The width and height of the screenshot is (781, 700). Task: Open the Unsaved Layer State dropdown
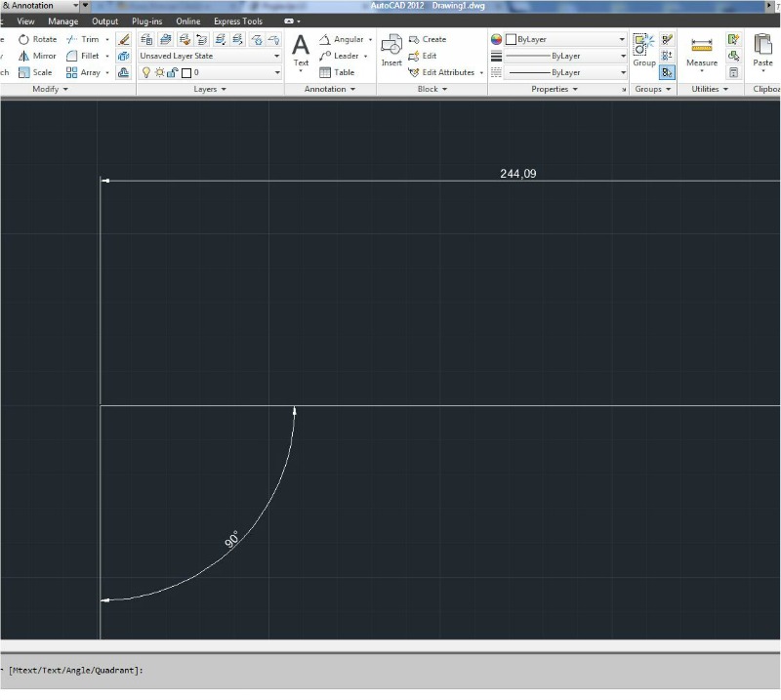tap(210, 56)
